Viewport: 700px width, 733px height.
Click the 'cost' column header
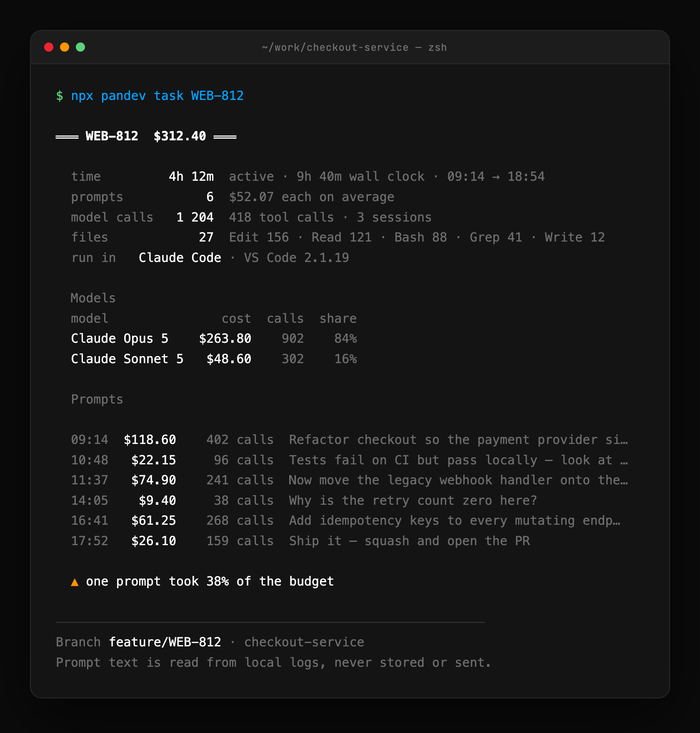click(236, 319)
